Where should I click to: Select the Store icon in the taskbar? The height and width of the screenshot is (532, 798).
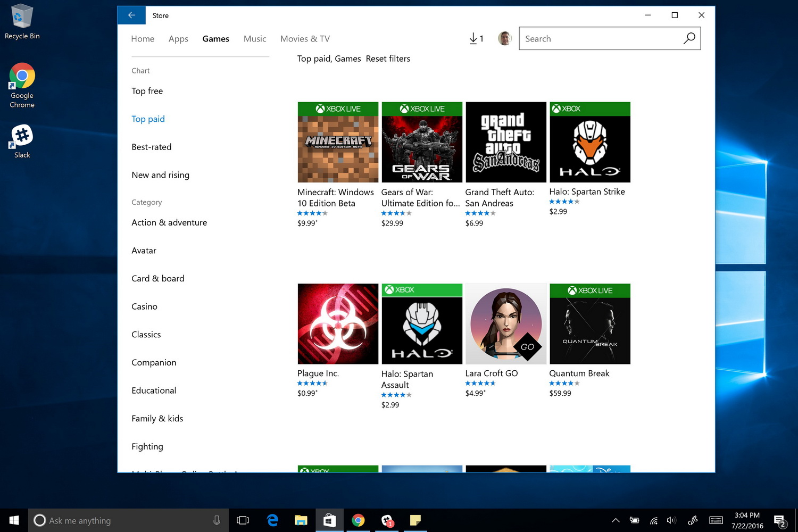point(329,520)
